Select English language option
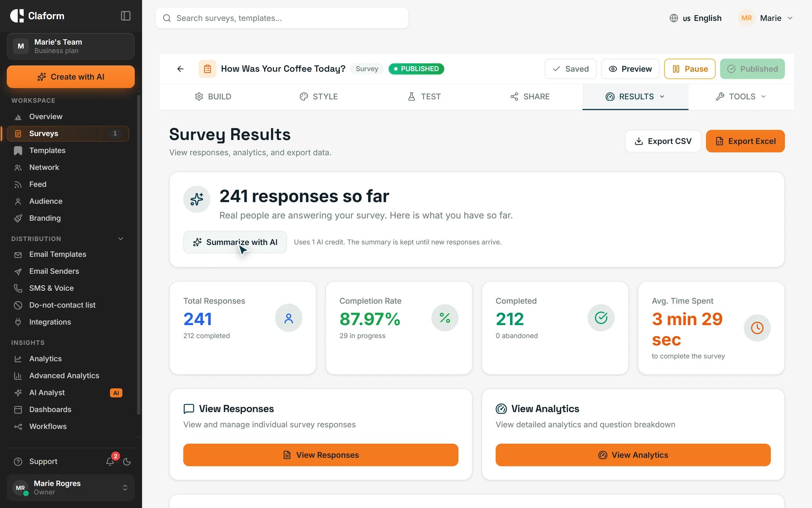This screenshot has height=508, width=812. 695,18
